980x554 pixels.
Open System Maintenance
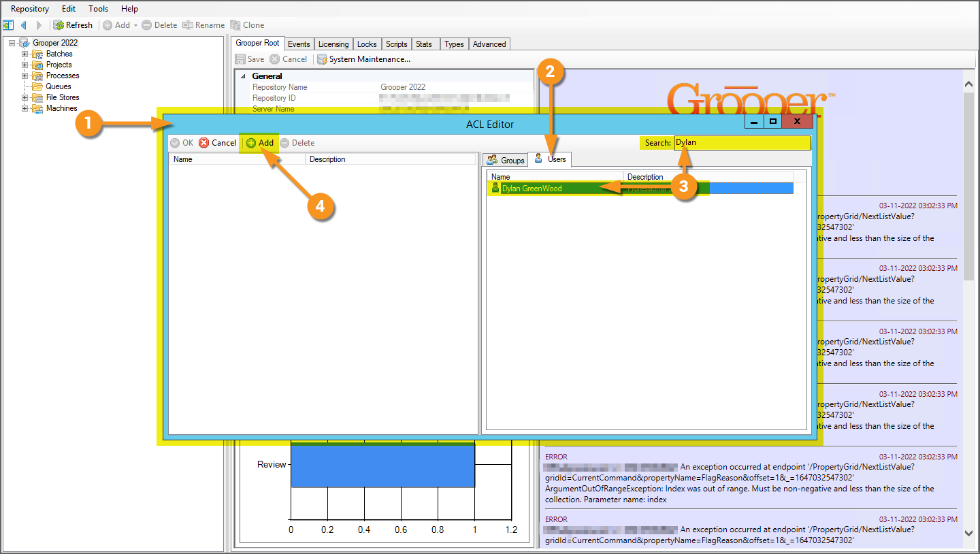coord(364,59)
